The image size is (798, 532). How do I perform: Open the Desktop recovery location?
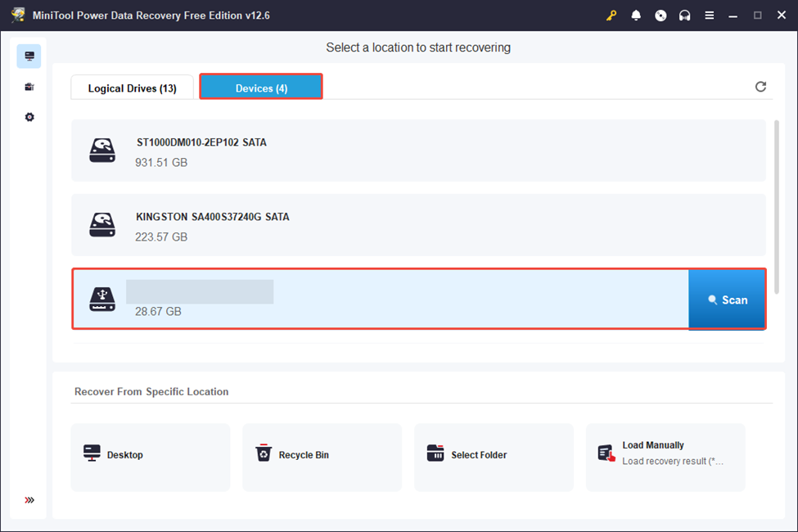tap(151, 458)
